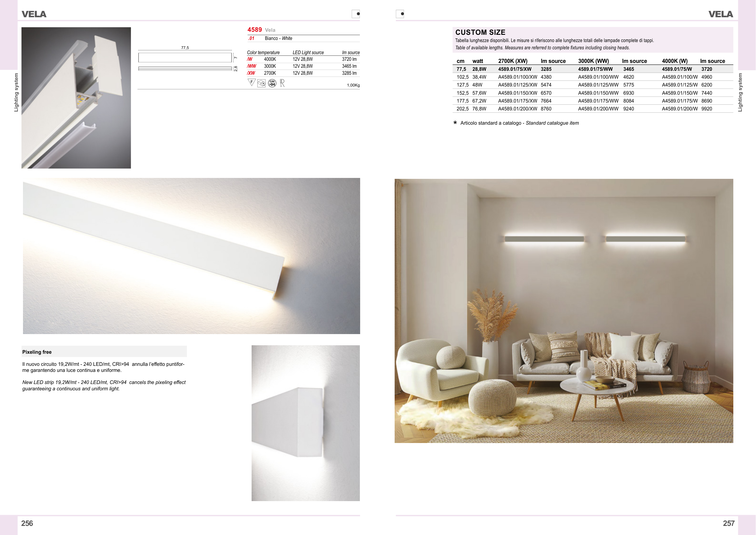
Task: Click the wall-mount dot icon on page 257
Action: pyautogui.click(x=400, y=14)
